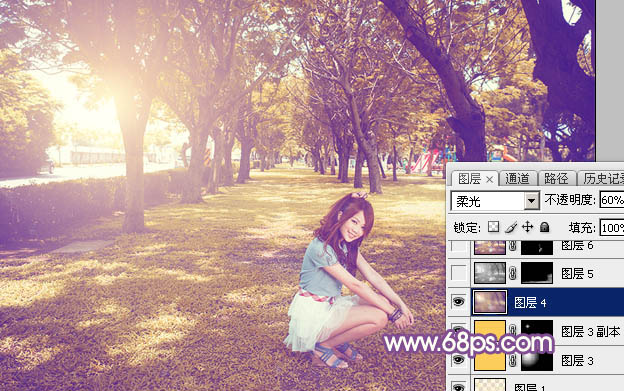Click the lock all padlock icon
Image resolution: width=624 pixels, height=391 pixels.
click(x=544, y=227)
